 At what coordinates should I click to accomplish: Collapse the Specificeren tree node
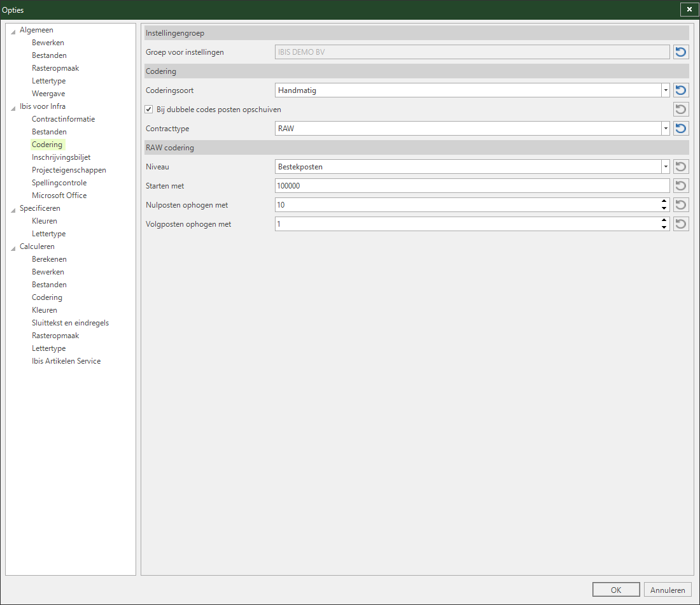click(13, 210)
